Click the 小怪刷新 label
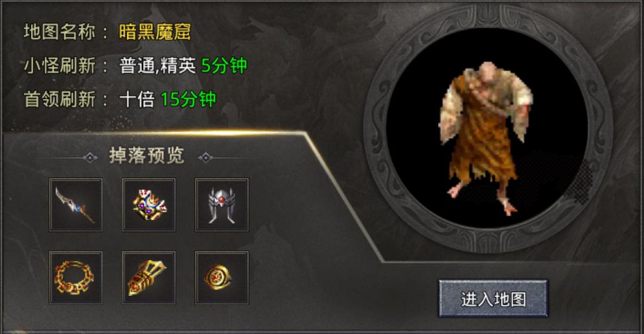This screenshot has height=334, width=644. (x=60, y=65)
